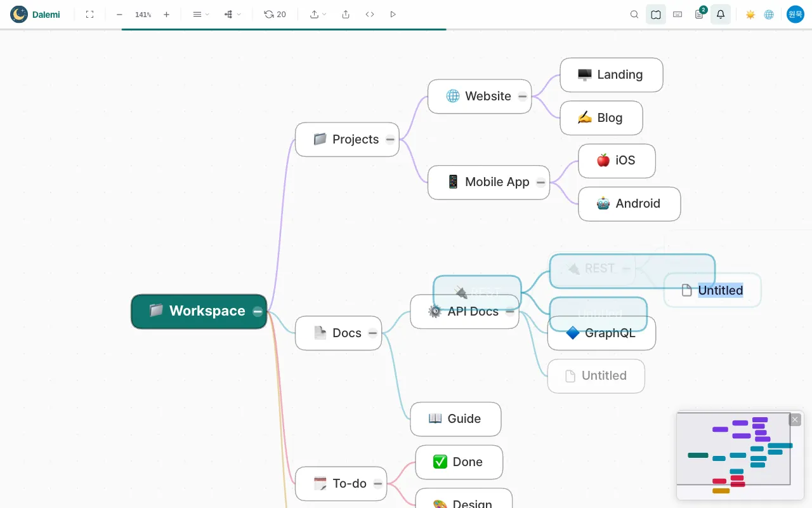Open the keyboard shortcuts icon
The width and height of the screenshot is (812, 508).
tap(678, 14)
